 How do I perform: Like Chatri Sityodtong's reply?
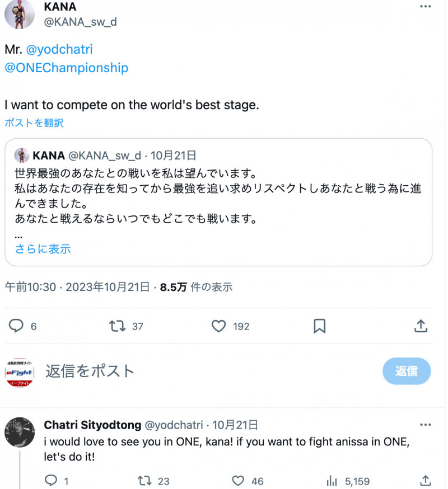coord(239,481)
